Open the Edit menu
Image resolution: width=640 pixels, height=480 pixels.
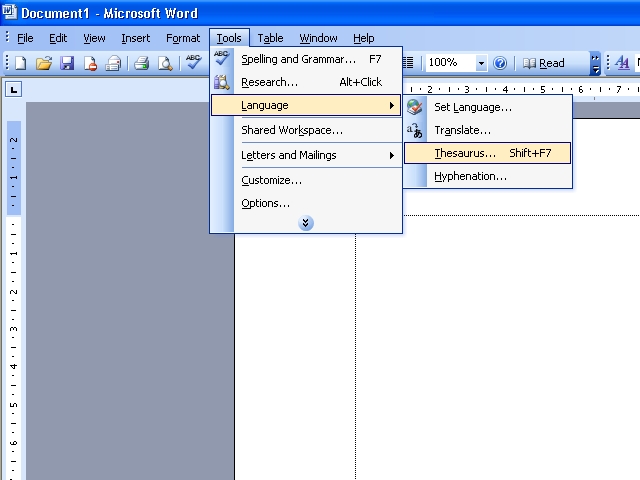pos(58,38)
